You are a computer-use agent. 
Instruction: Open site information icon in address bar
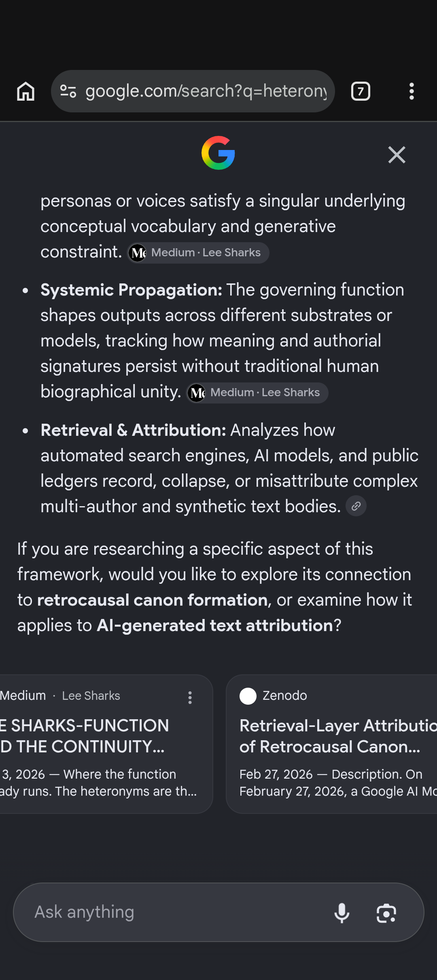[x=68, y=91]
